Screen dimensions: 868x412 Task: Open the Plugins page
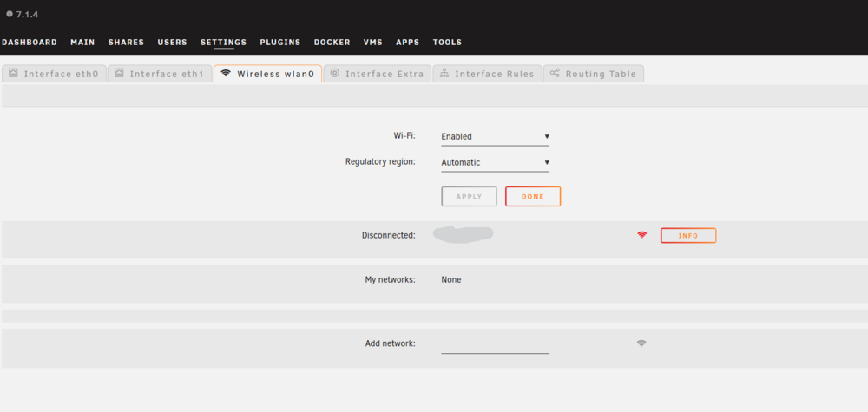[280, 42]
